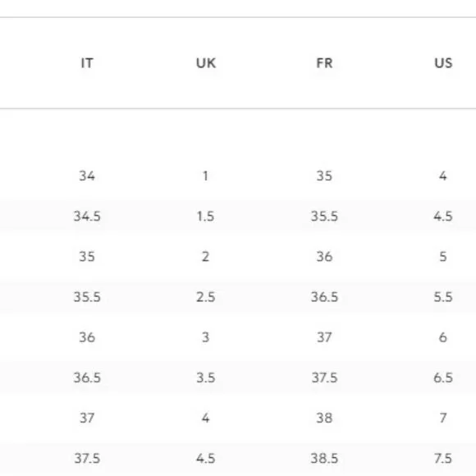The image size is (476, 476).
Task: Select the UK size 3 cell
Action: [x=205, y=337]
